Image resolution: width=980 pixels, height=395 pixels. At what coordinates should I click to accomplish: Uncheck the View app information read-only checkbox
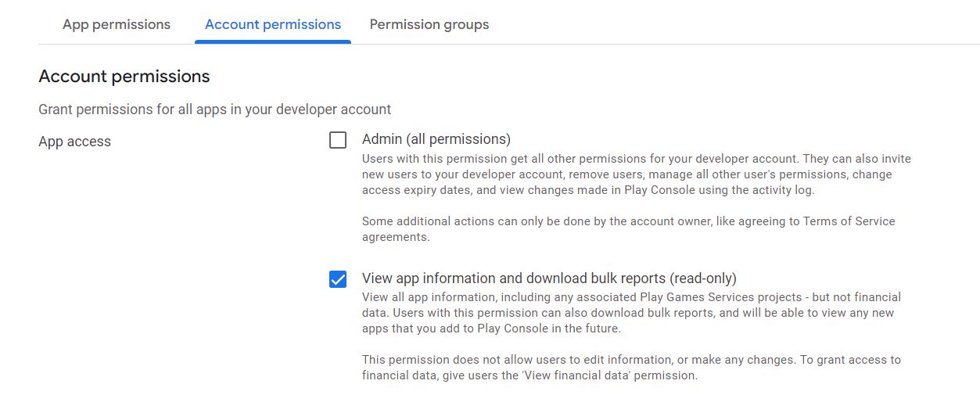(x=338, y=279)
